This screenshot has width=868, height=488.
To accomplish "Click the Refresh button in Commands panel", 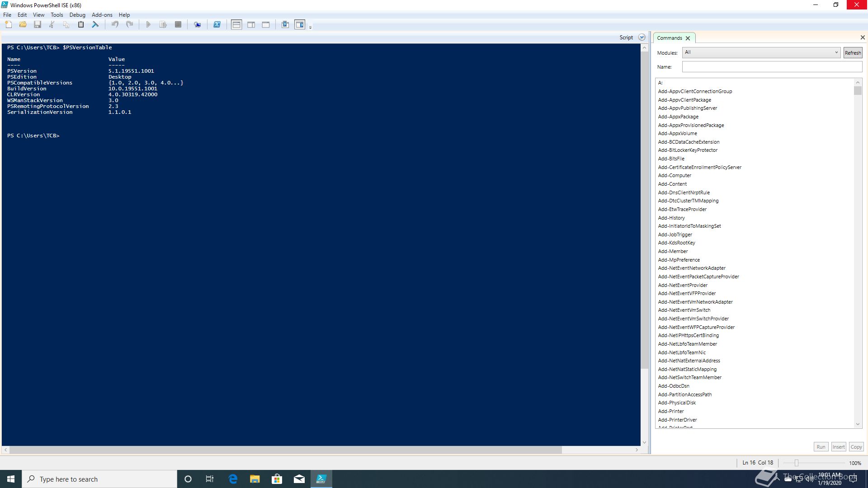I will 853,53.
